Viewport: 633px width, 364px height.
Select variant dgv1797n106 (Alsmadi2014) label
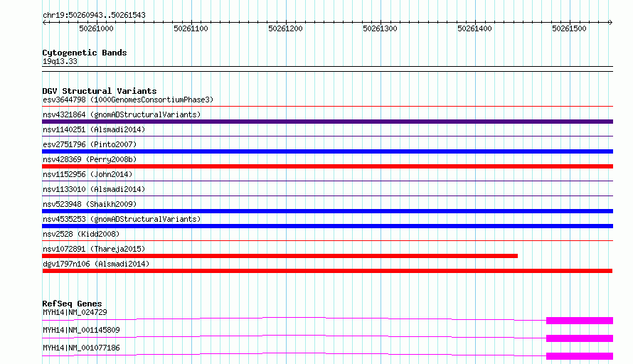[96, 264]
